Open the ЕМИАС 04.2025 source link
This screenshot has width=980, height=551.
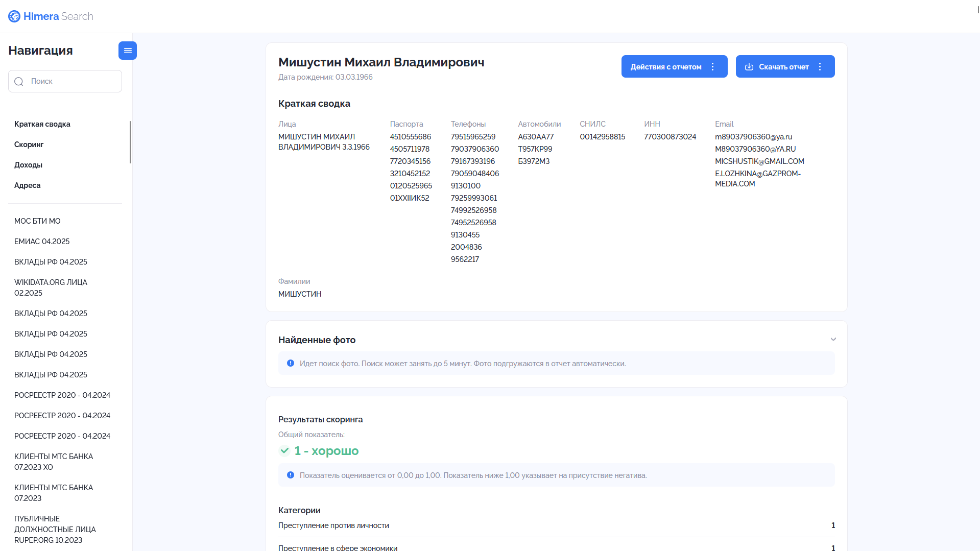42,242
